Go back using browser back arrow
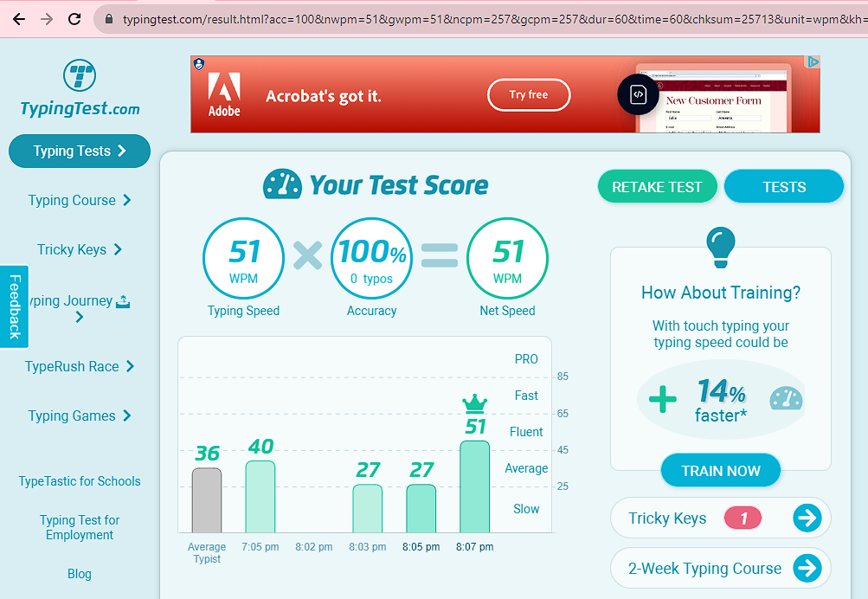 pos(19,19)
